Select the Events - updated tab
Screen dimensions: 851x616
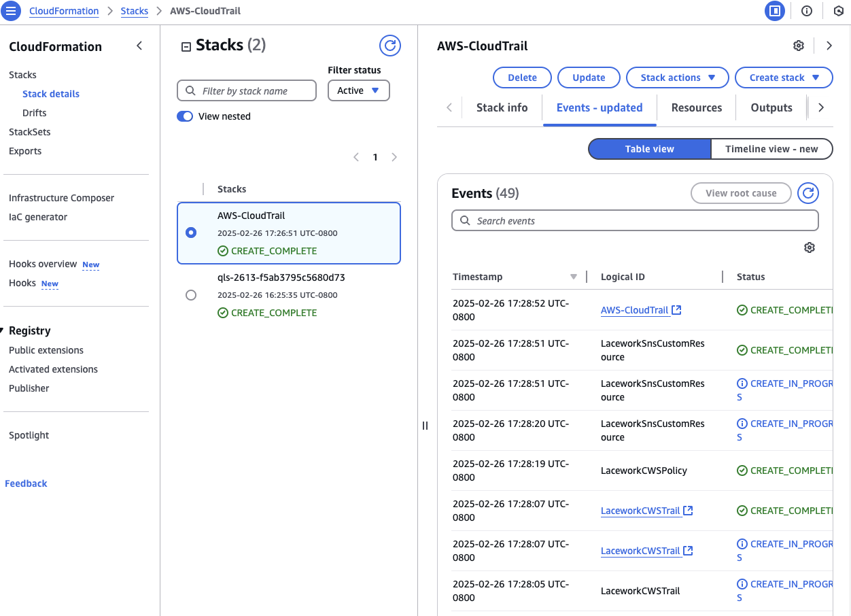tap(600, 107)
